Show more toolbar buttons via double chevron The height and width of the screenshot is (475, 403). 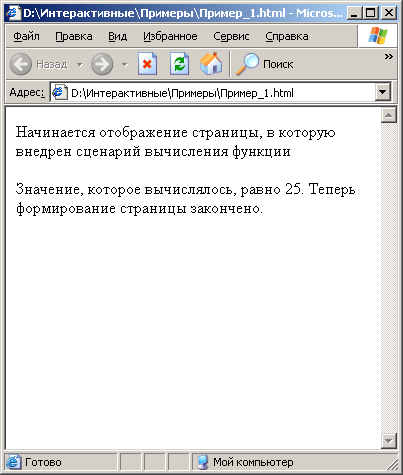(x=388, y=56)
